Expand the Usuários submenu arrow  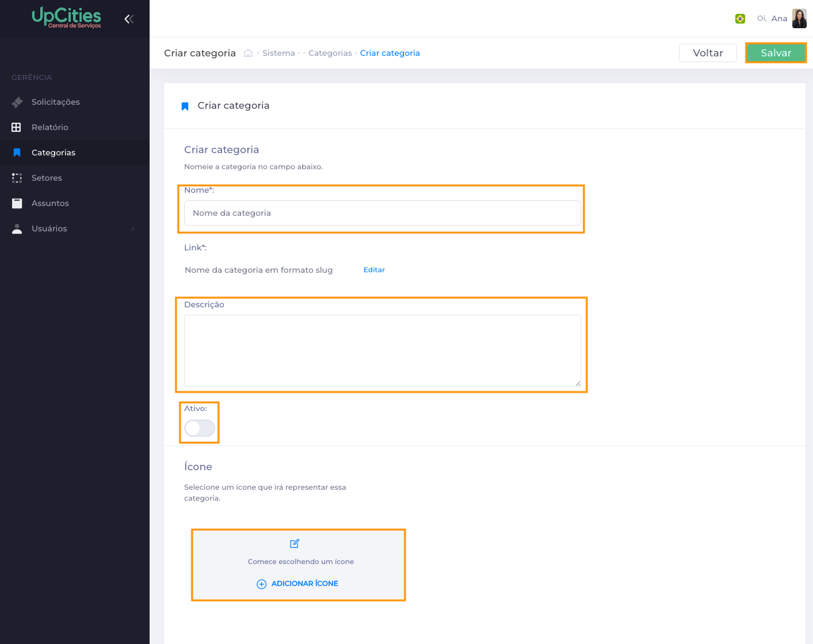133,228
